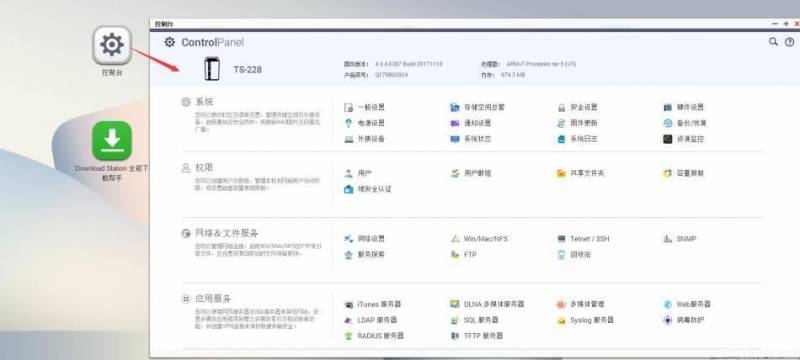Image resolution: width=800 pixels, height=360 pixels.
Task: Open 多媒体管理 multimedia management
Action: point(581,304)
